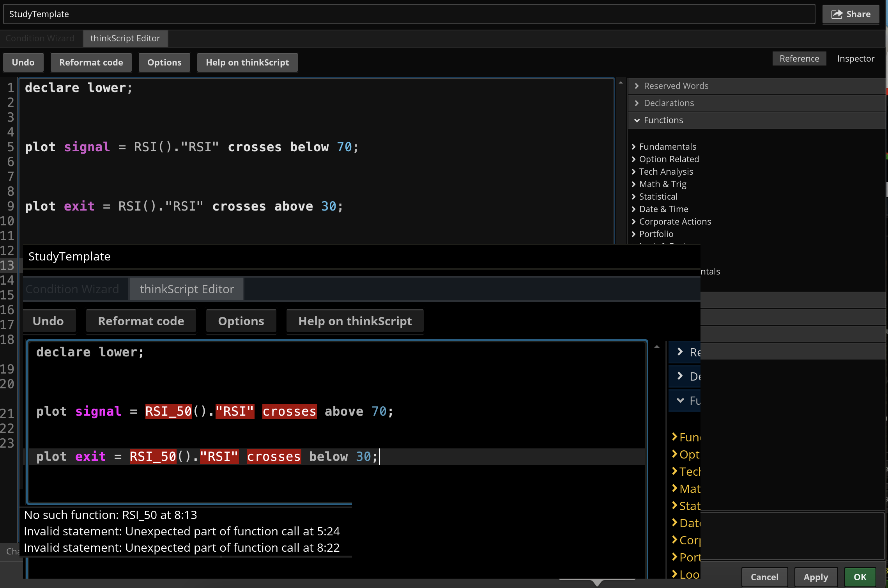This screenshot has width=888, height=588.
Task: Click error message for position 8:22
Action: coord(182,548)
